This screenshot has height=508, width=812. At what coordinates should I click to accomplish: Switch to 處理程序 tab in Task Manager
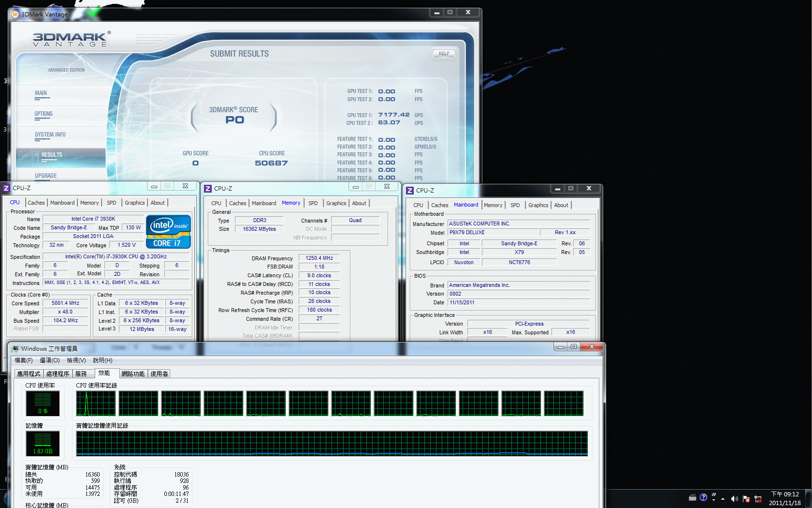(x=58, y=374)
